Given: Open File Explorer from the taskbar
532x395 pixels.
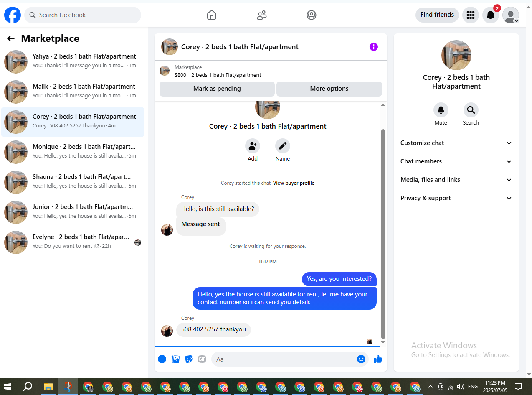Looking at the screenshot, I should point(48,387).
